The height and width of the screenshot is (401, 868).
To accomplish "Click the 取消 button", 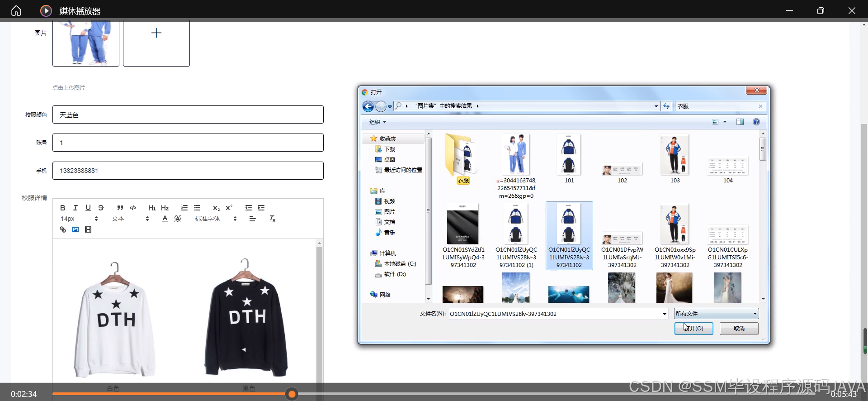I will point(739,329).
